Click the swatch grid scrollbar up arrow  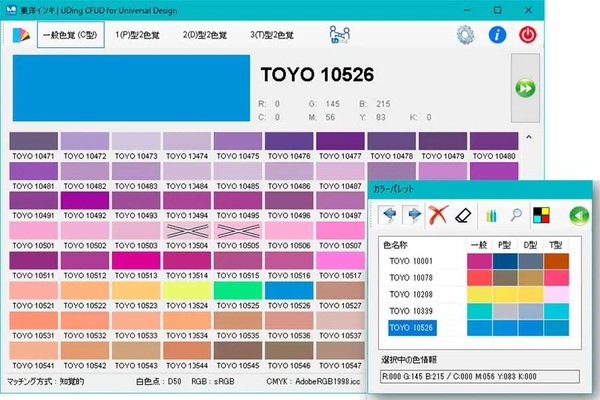click(x=527, y=135)
